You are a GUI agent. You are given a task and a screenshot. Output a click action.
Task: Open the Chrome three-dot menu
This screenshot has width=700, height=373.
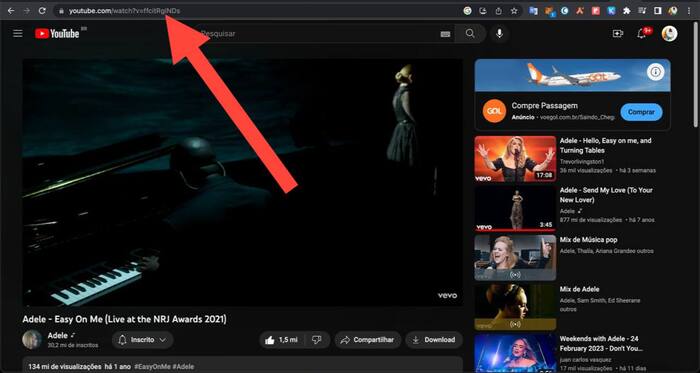pyautogui.click(x=690, y=11)
